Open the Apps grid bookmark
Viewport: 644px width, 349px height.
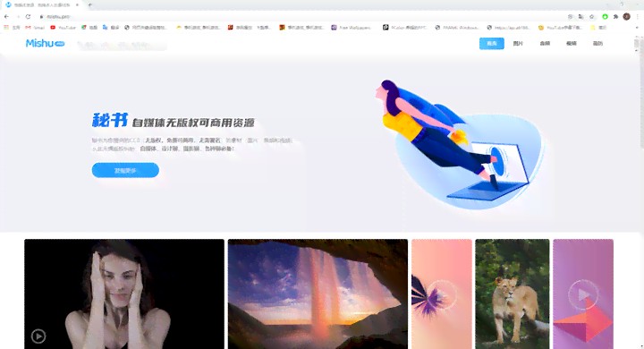click(12, 28)
